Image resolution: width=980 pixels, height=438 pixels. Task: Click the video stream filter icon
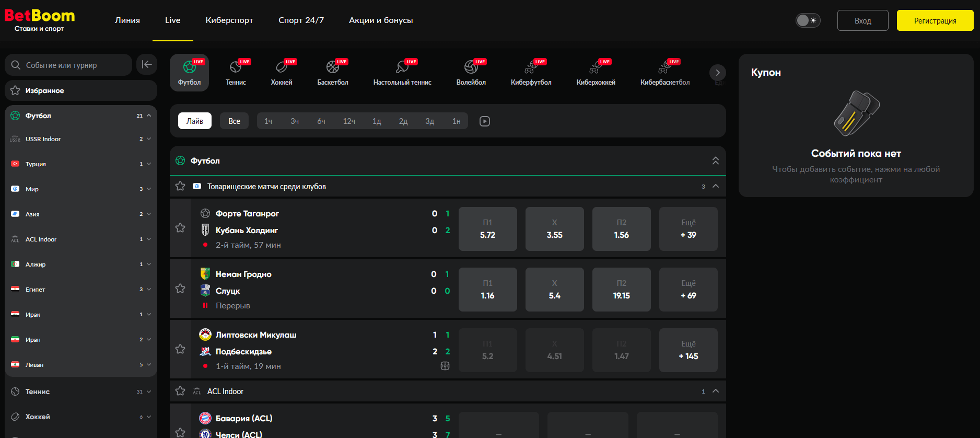point(485,121)
